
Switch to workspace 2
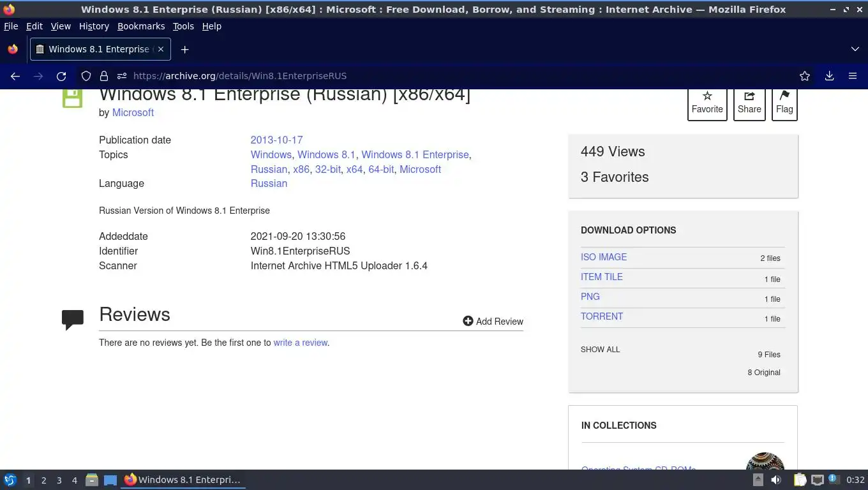click(x=43, y=480)
